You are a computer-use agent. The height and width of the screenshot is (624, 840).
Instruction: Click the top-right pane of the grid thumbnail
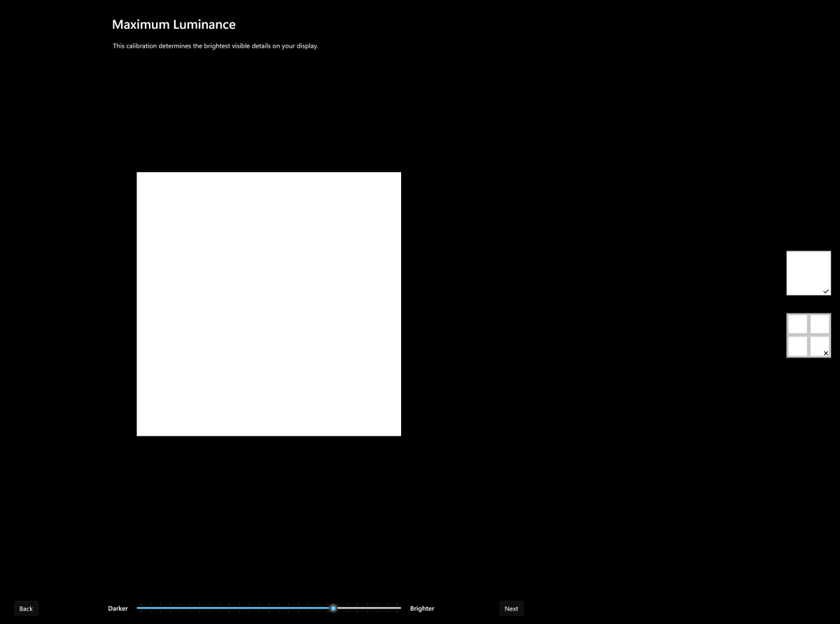[x=819, y=325]
